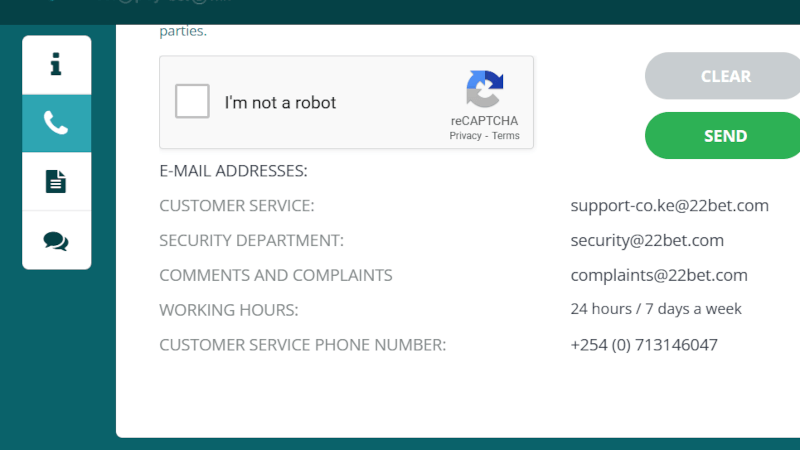Click the WORKING HOURS label
The width and height of the screenshot is (800, 450).
tap(229, 310)
